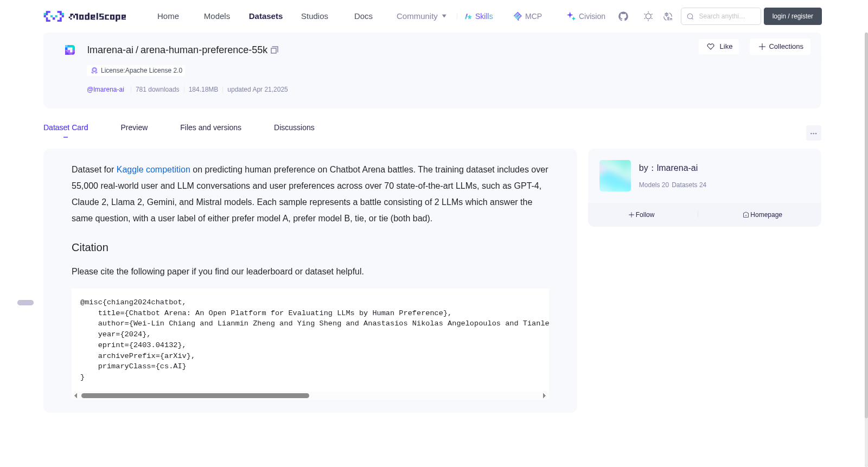This screenshot has width=868, height=467.
Task: Click the citation author code line
Action: tap(323, 323)
